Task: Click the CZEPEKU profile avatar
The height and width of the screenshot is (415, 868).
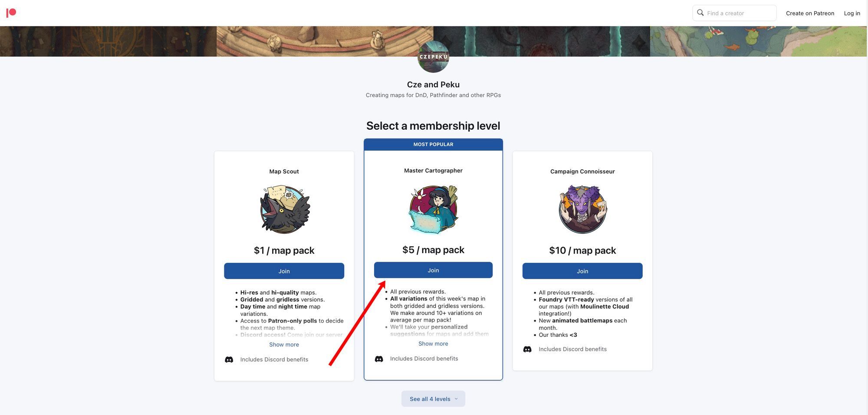Action: pyautogui.click(x=433, y=56)
